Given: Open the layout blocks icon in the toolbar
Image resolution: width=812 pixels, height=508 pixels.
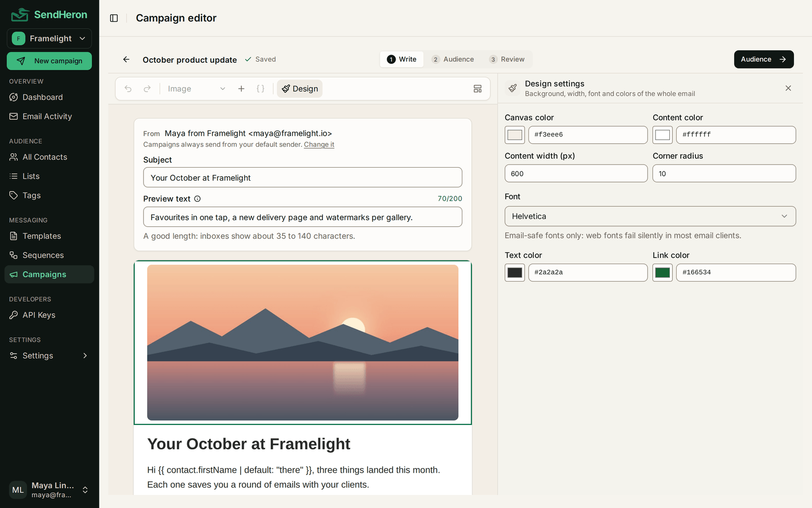Looking at the screenshot, I should pyautogui.click(x=478, y=89).
